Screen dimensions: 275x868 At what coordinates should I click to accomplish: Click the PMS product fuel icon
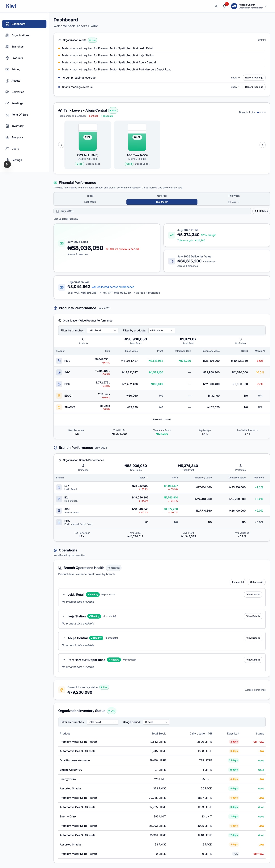coord(59,361)
